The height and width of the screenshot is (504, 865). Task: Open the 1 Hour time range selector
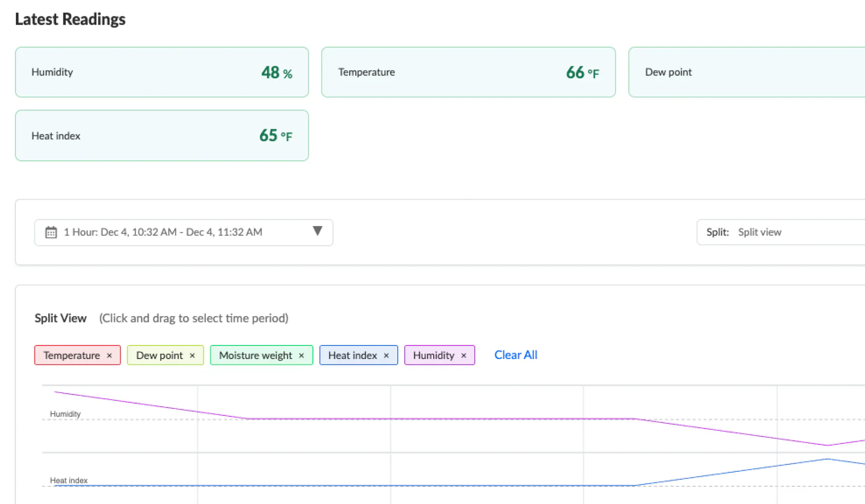coord(163,232)
